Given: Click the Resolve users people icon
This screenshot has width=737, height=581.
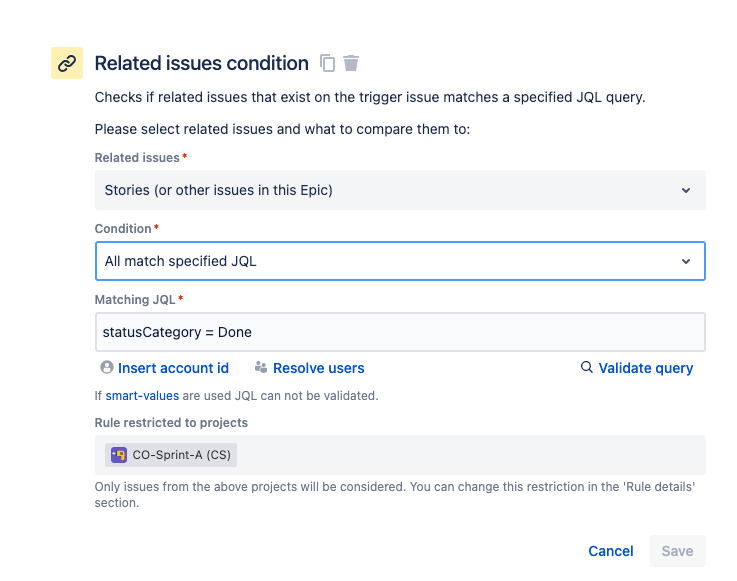Looking at the screenshot, I should [x=261, y=367].
